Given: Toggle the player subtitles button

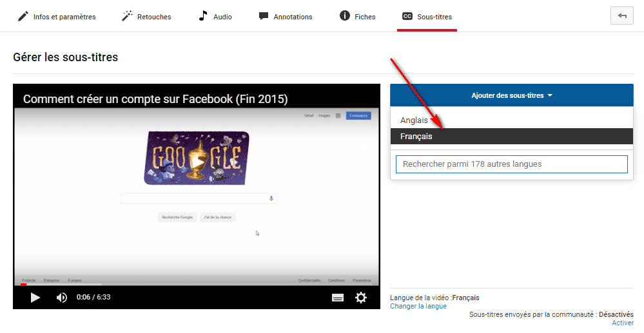Looking at the screenshot, I should tap(338, 298).
